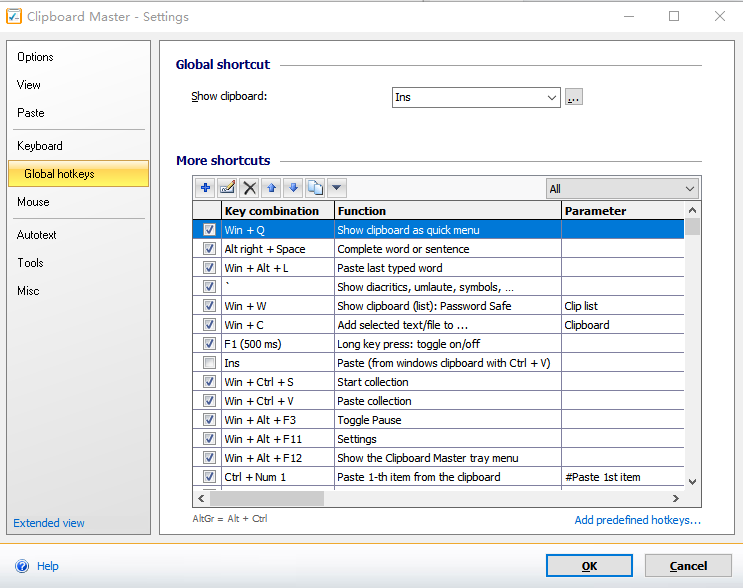Move selected hotkey down with arrow icon
Screen dimensions: 743x588
293,188
